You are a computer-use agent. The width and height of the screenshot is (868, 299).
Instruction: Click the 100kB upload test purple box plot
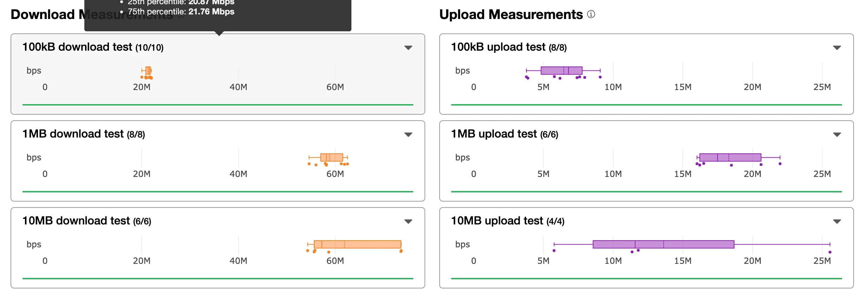[x=561, y=70]
